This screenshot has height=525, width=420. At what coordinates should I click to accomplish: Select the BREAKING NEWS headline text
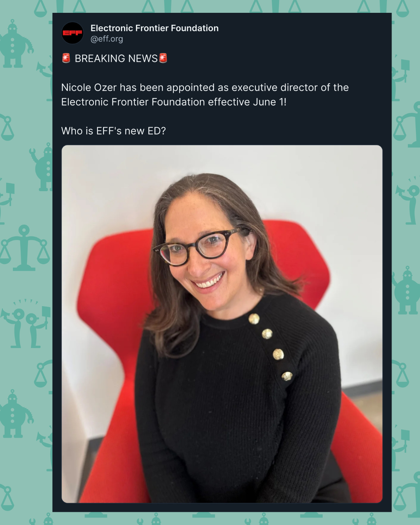point(116,58)
